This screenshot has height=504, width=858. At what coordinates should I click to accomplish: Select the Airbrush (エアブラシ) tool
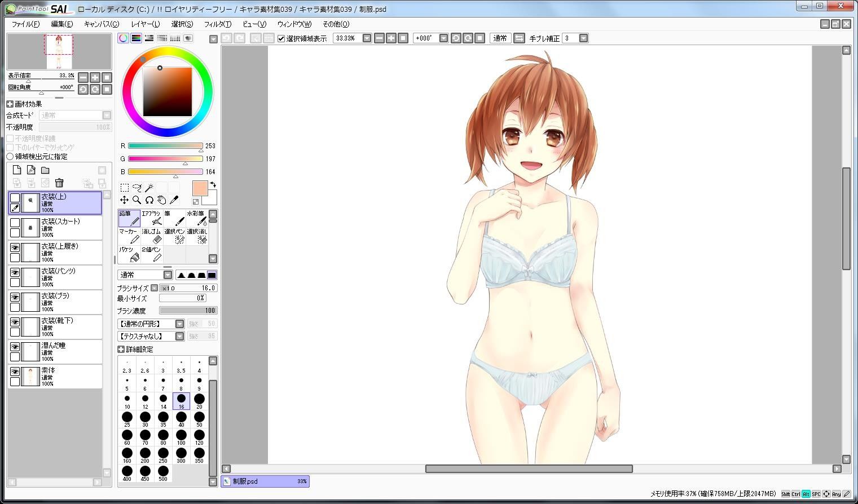[152, 218]
